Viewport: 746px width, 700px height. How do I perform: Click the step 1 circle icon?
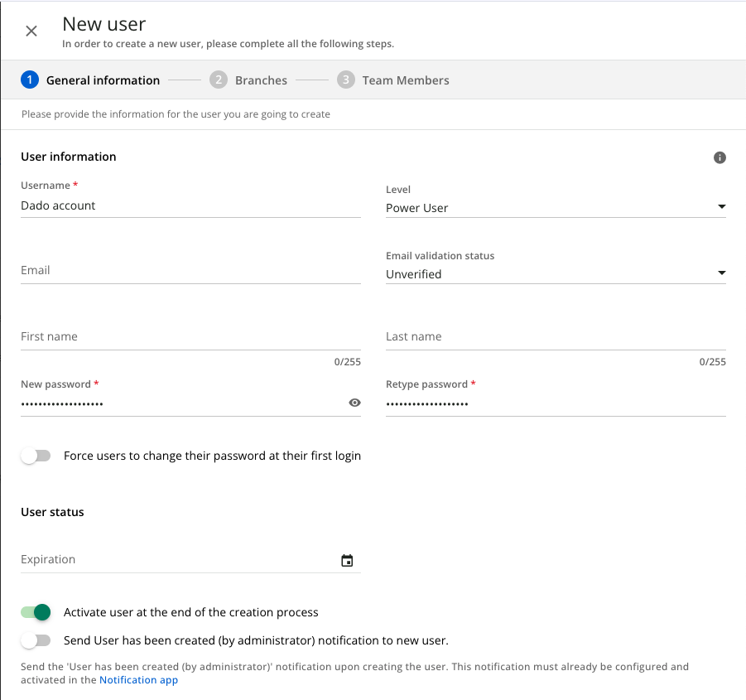pyautogui.click(x=30, y=80)
